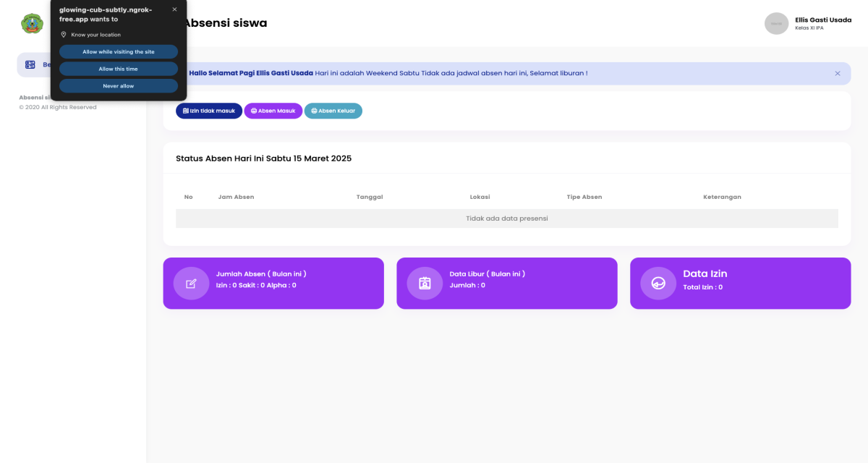
Task: Click the school logo in the sidebar
Action: (31, 23)
